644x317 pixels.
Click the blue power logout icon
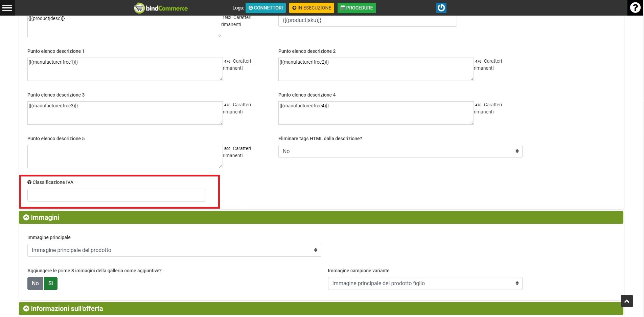click(441, 8)
